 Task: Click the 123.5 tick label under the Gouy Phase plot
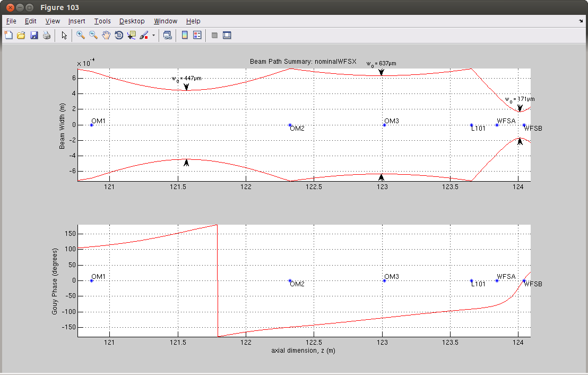[x=450, y=343]
